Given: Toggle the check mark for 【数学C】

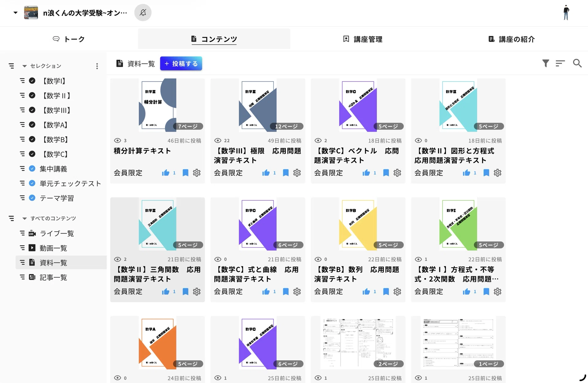Looking at the screenshot, I should [32, 154].
